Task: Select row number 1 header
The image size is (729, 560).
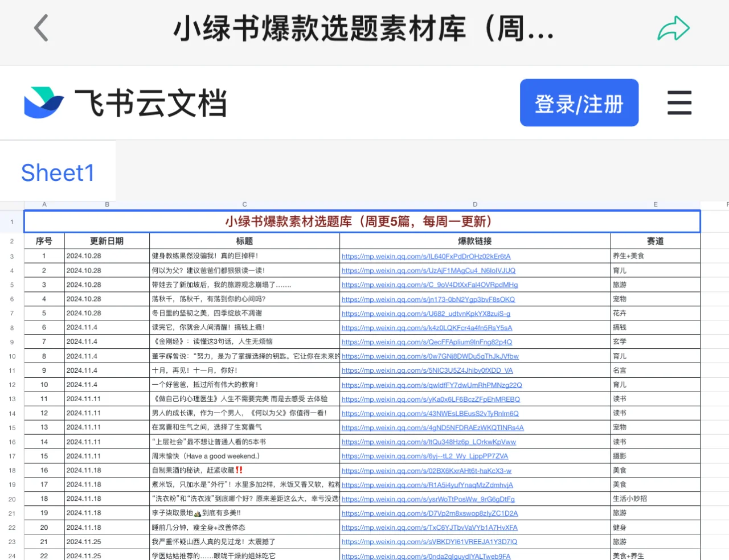Action: pos(12,222)
